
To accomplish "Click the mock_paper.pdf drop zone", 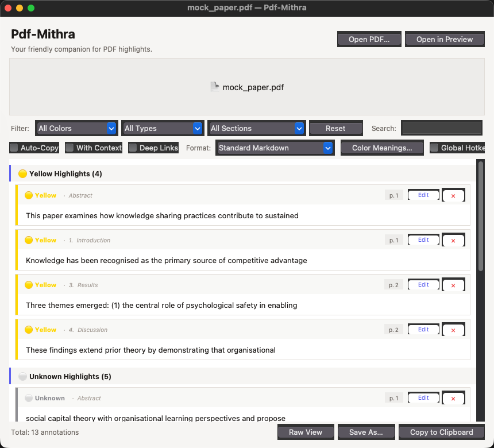I will [x=247, y=87].
